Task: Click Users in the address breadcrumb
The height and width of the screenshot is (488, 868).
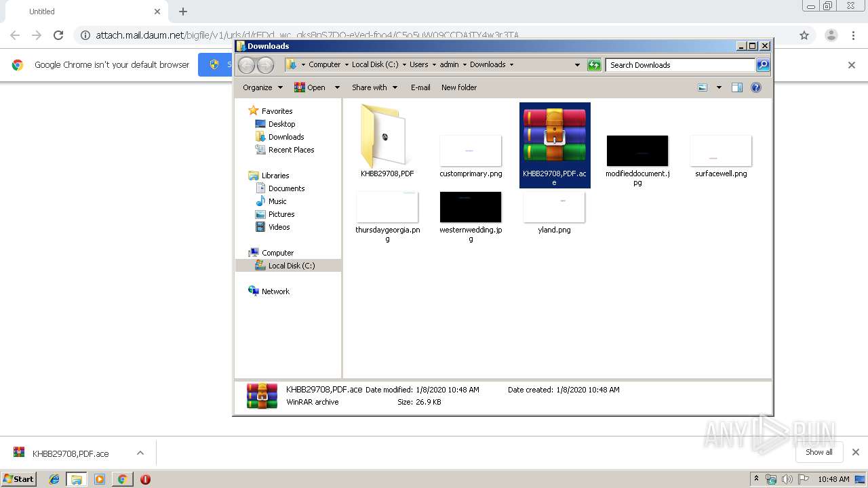Action: [418, 65]
